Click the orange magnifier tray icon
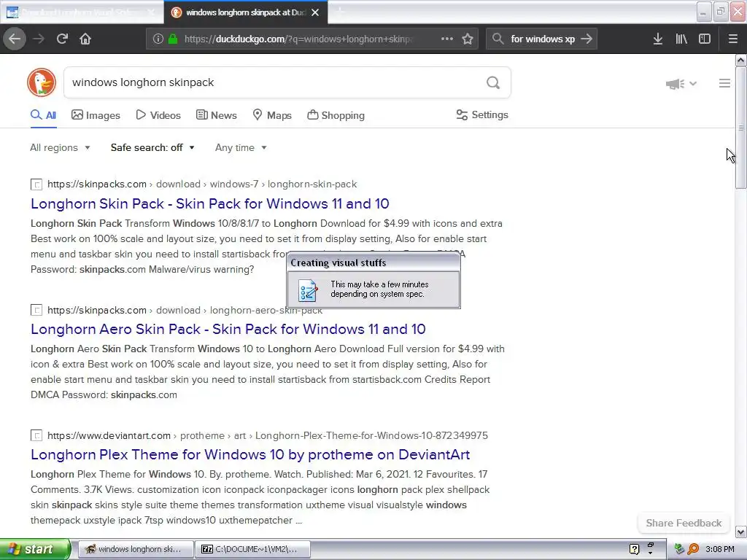 693,549
